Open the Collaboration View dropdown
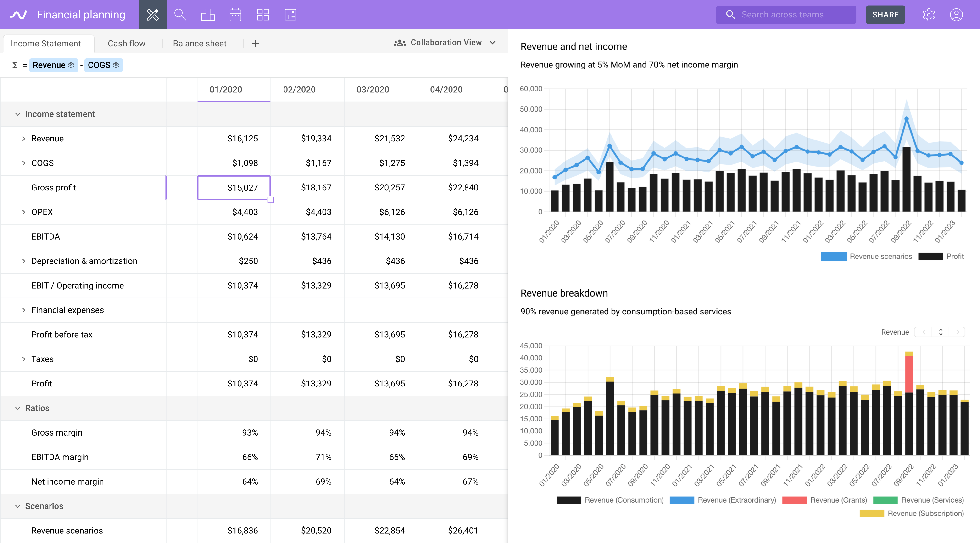This screenshot has width=980, height=543. (x=445, y=43)
